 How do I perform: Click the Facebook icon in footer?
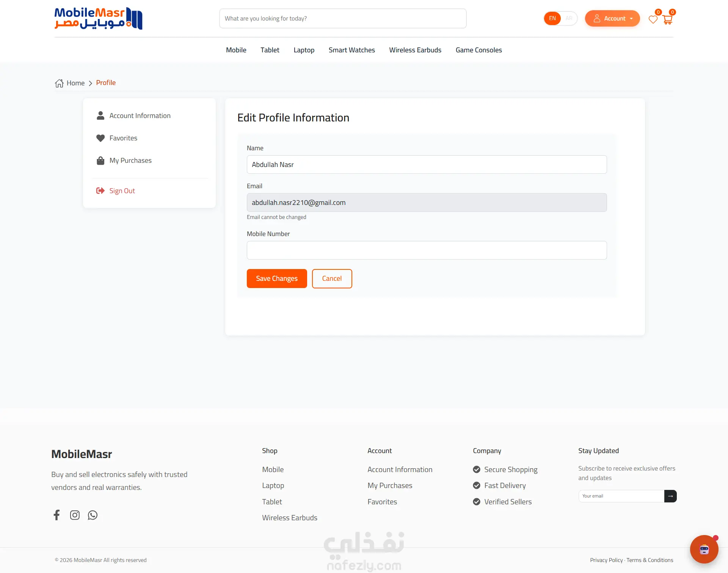click(57, 515)
